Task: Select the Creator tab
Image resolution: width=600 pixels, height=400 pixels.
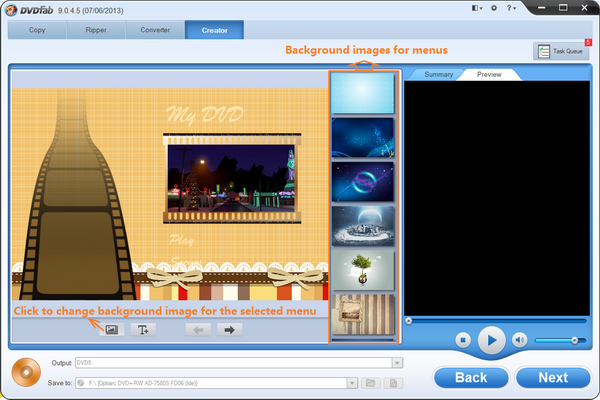Action: [x=214, y=30]
